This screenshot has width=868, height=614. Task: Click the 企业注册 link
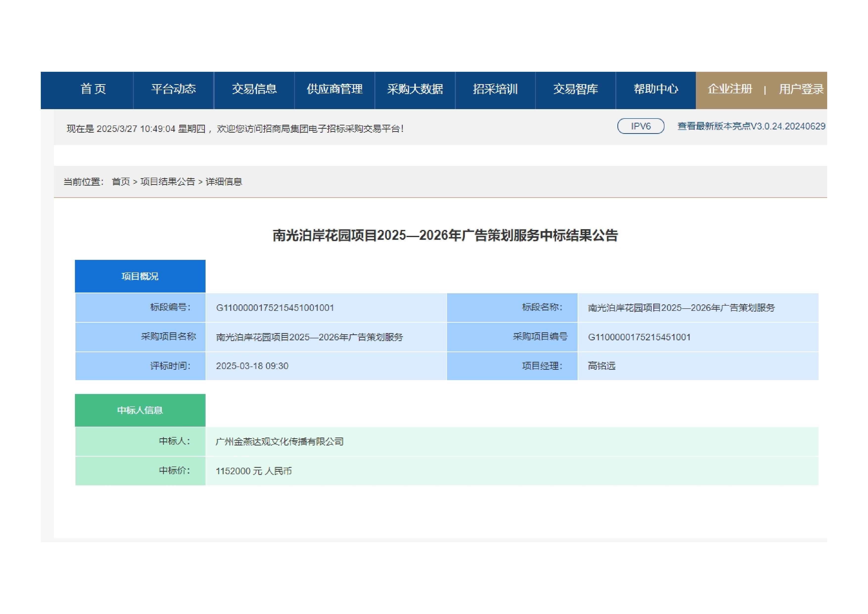730,89
